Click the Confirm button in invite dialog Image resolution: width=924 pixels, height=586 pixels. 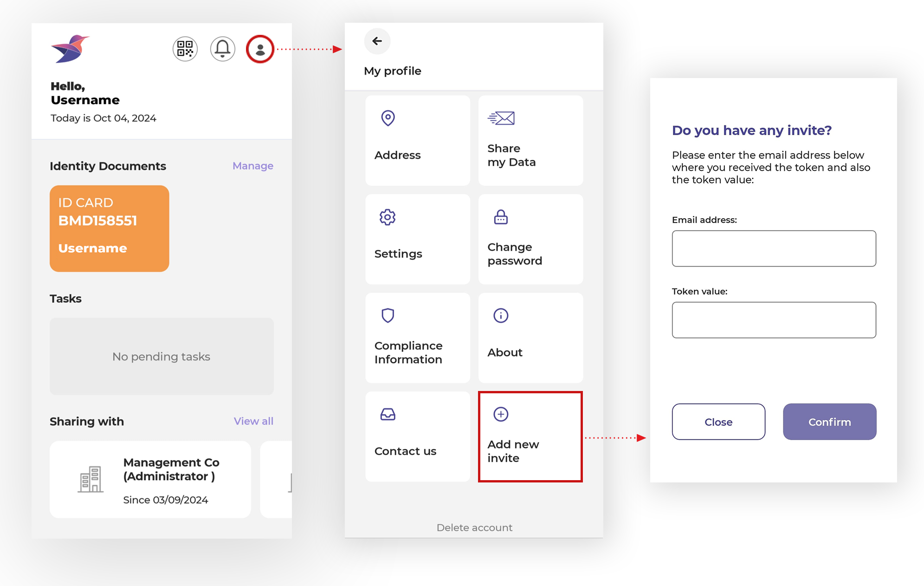830,422
